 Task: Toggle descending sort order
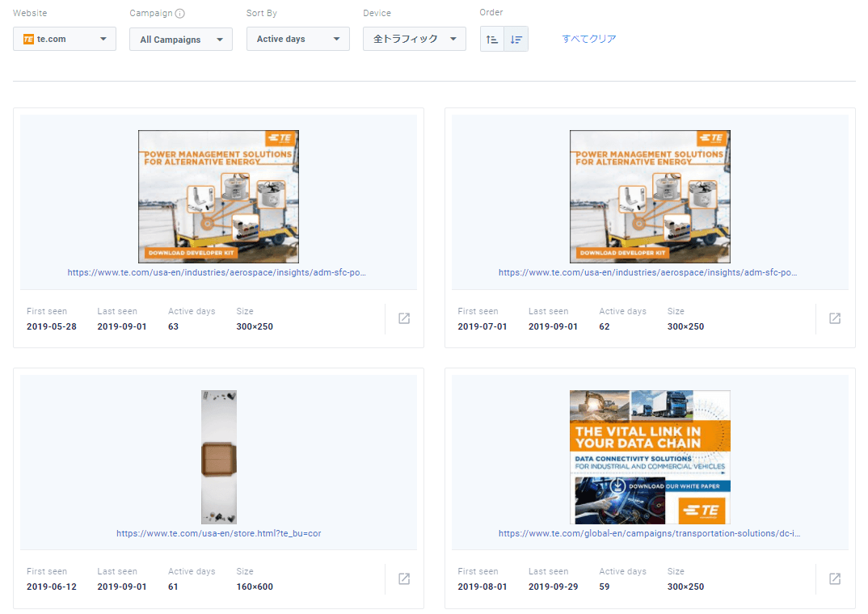516,39
